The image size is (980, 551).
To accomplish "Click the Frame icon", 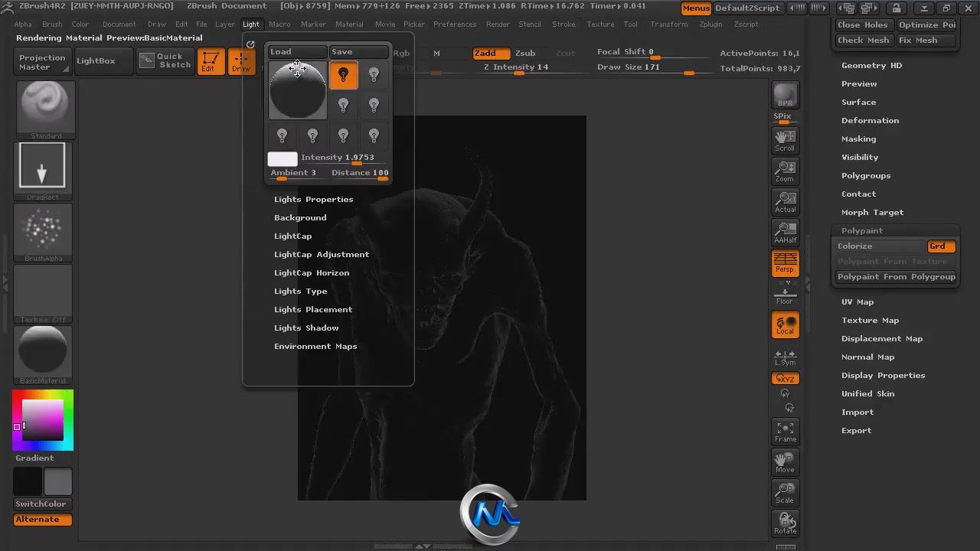I will pos(785,431).
